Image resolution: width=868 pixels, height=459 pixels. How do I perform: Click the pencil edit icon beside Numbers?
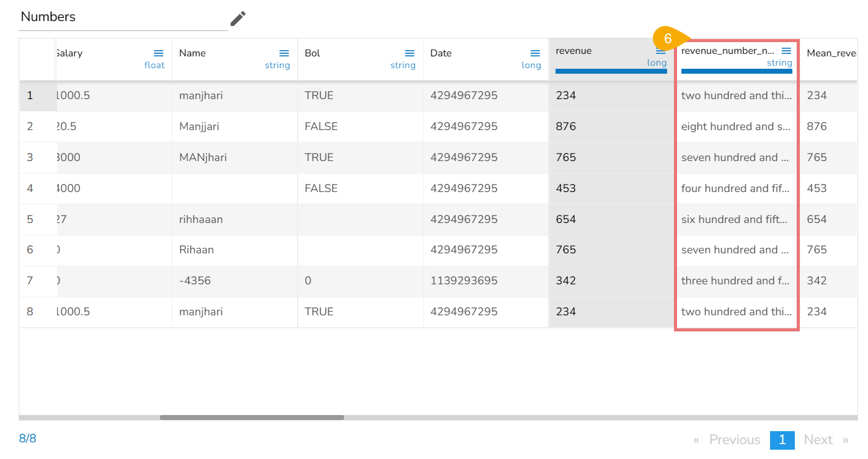(238, 19)
